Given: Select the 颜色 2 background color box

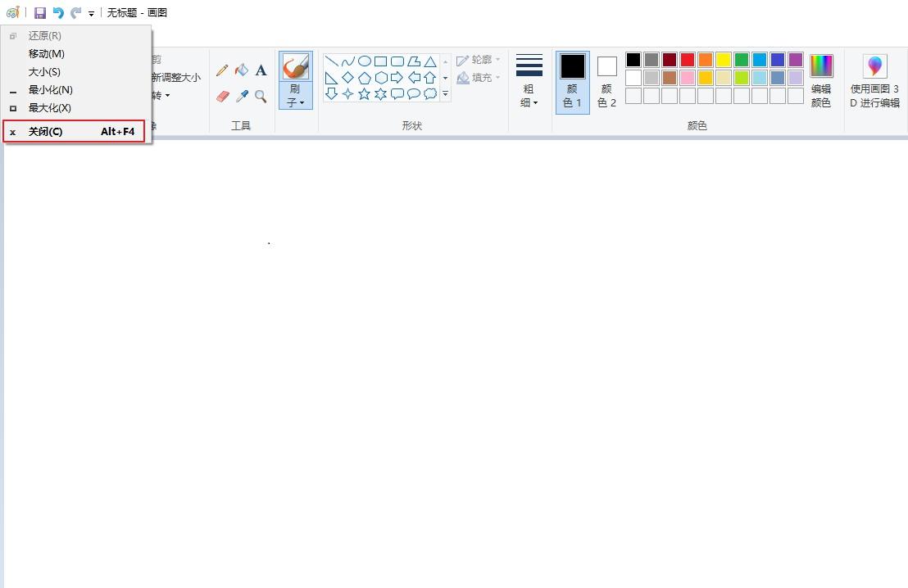Looking at the screenshot, I should pos(606,82).
